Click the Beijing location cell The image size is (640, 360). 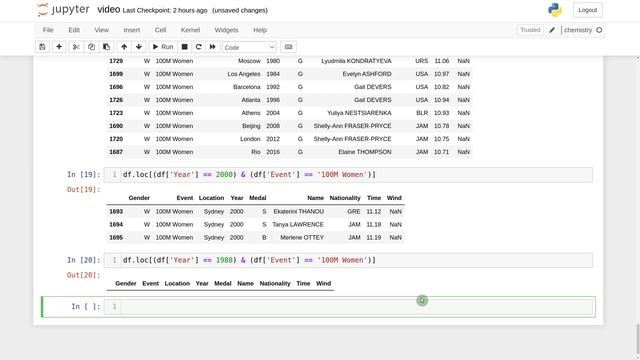[251, 126]
